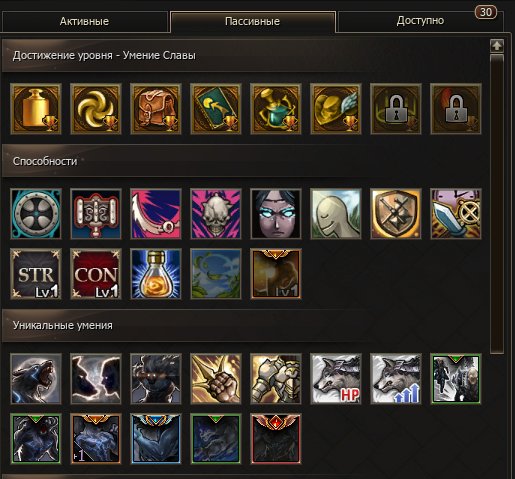Click the STR Lv1 ability icon
The image size is (515, 479).
36,274
